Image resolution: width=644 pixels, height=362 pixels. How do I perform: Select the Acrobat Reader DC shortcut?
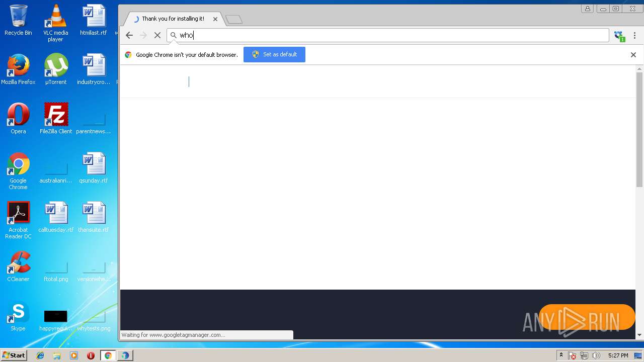18,220
